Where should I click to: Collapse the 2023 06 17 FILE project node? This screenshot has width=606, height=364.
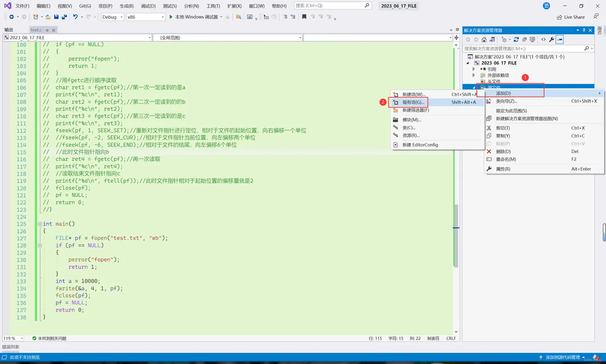click(x=468, y=63)
